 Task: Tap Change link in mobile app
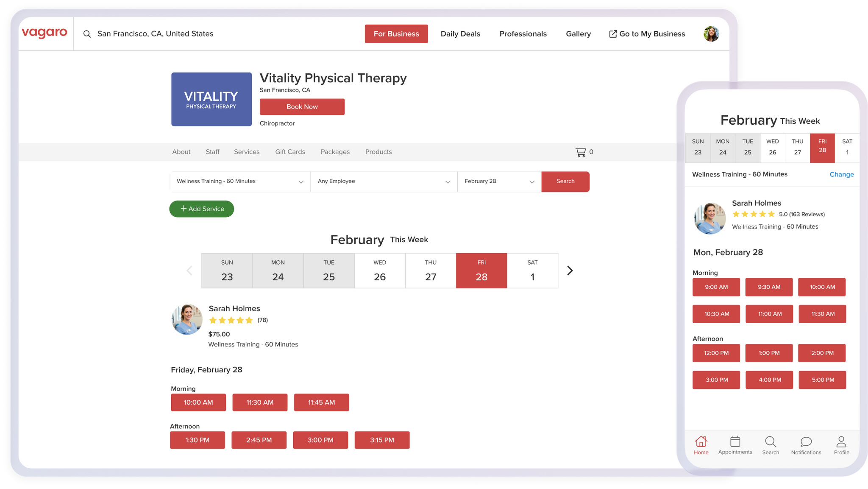(x=842, y=174)
